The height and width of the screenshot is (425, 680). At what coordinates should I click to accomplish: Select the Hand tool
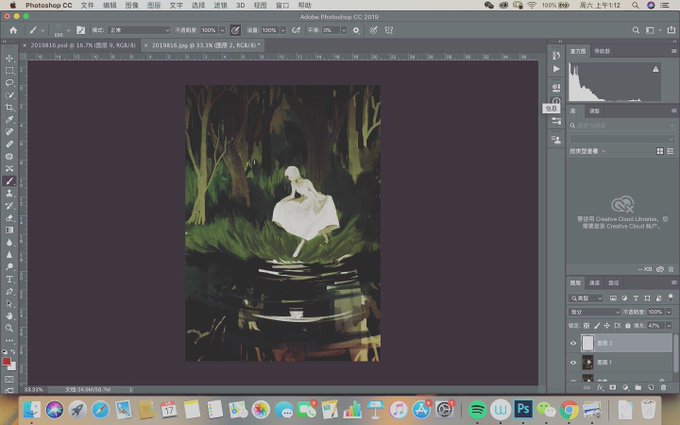[x=9, y=316]
